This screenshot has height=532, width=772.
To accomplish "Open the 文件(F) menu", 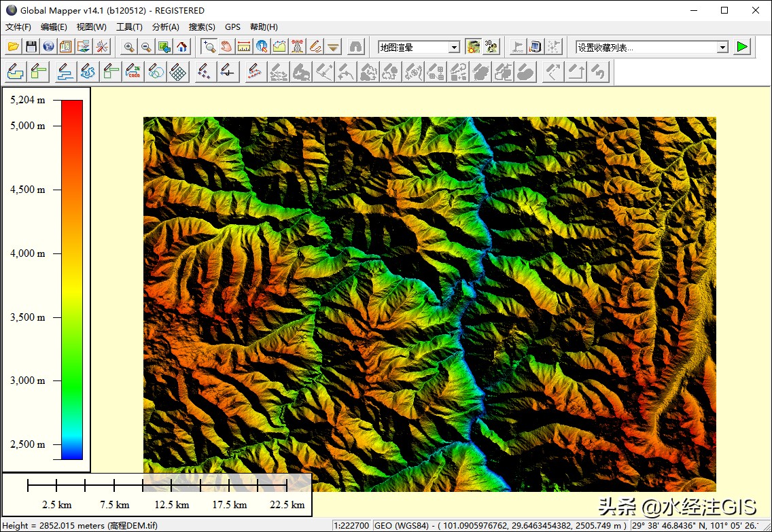I will (18, 27).
